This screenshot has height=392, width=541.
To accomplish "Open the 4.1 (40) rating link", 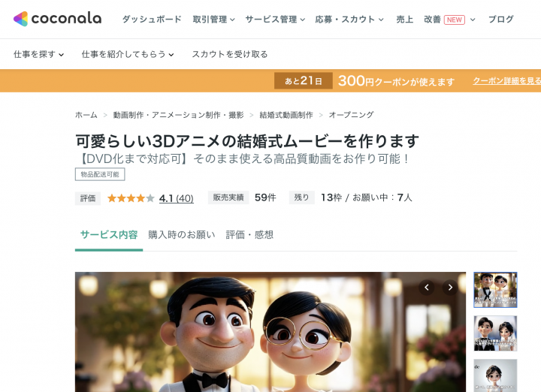I will point(177,198).
